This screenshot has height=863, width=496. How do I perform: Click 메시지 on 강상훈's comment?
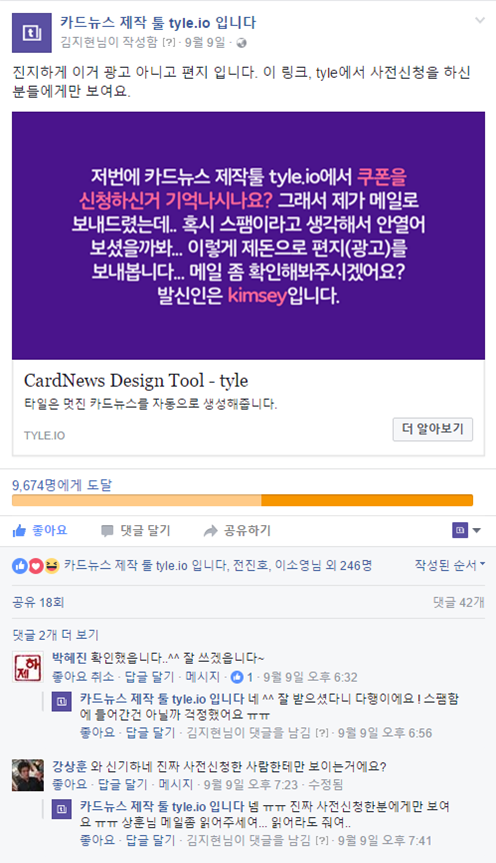tap(176, 784)
